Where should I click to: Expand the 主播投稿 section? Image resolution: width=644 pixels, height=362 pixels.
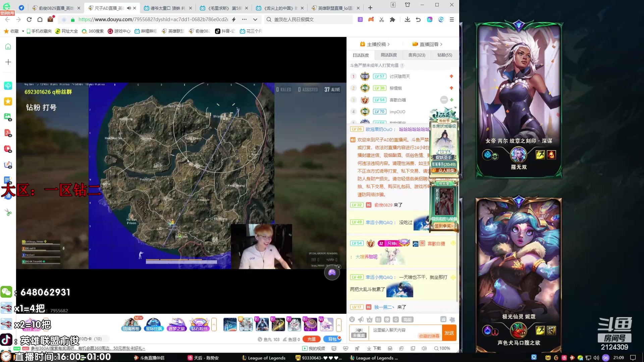pos(375,44)
